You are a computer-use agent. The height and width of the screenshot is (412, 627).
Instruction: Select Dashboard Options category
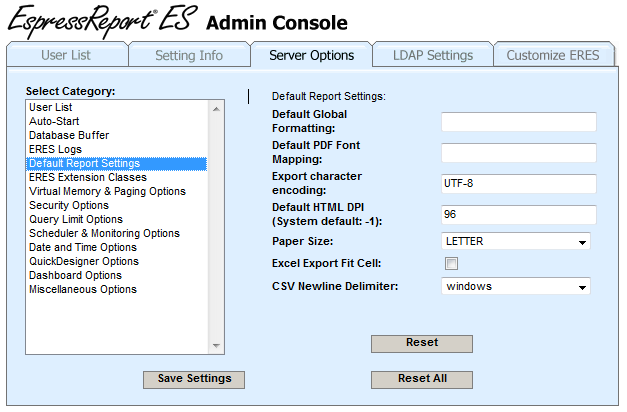117,275
